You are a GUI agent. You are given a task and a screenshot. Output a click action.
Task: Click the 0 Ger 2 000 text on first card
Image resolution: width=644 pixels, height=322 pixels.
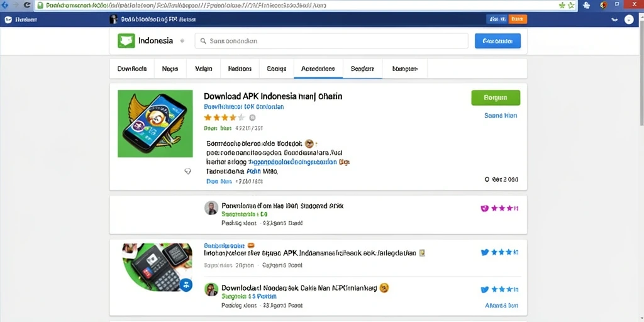[x=501, y=179]
